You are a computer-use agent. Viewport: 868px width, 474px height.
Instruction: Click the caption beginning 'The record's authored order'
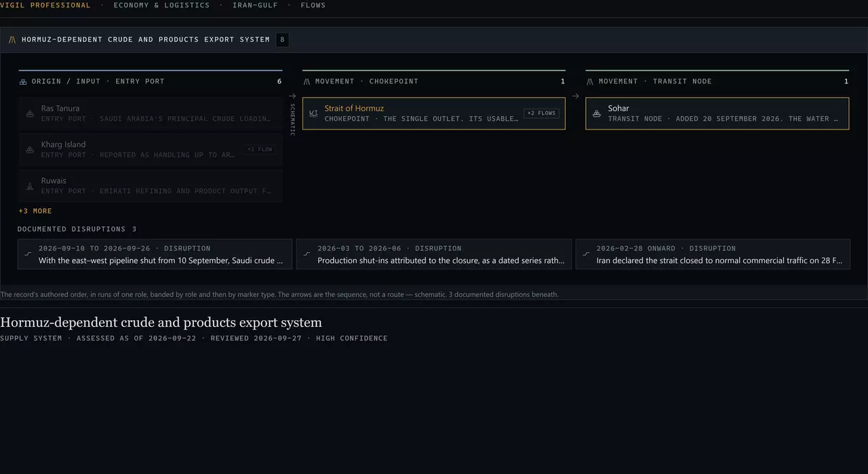point(279,294)
